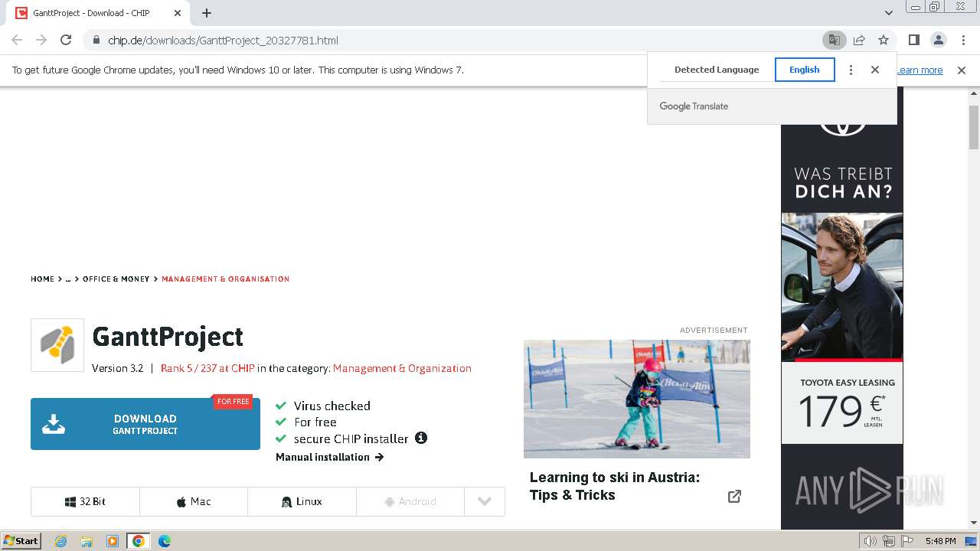The height and width of the screenshot is (551, 980).
Task: Click the taskbar clock 5:48 PM
Action: (x=940, y=541)
